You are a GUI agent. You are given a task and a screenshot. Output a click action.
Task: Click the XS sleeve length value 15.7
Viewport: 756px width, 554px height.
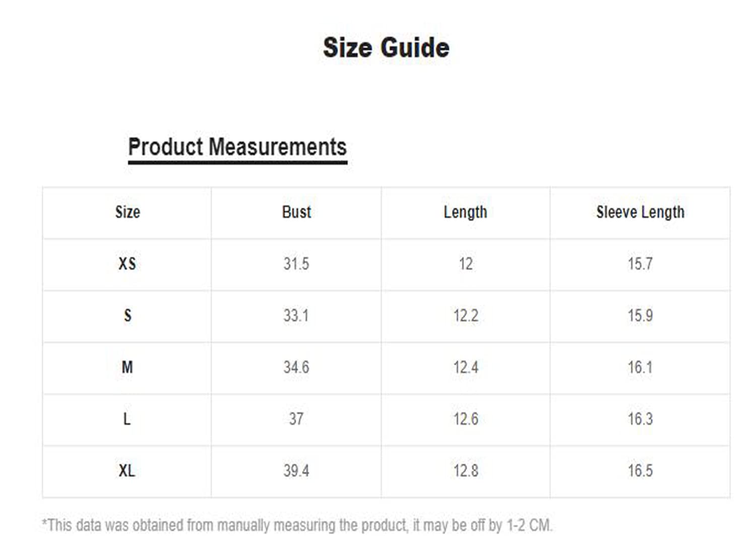640,263
